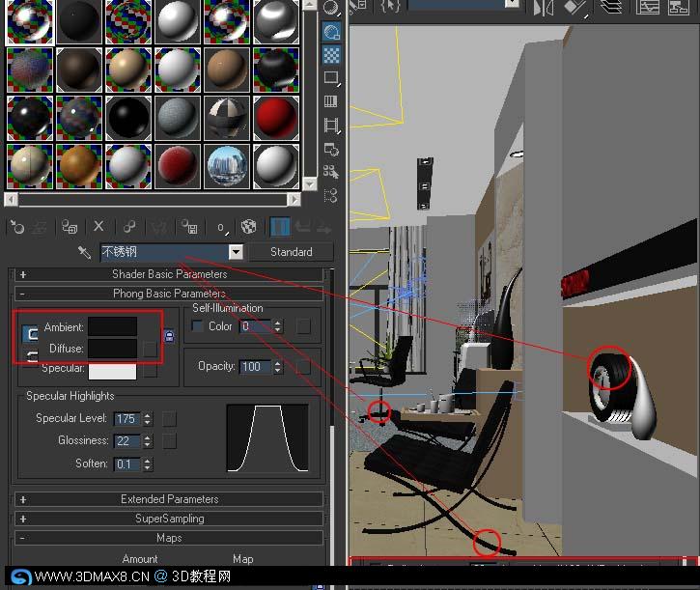Click Put Material to Scene icon

pos(41,228)
